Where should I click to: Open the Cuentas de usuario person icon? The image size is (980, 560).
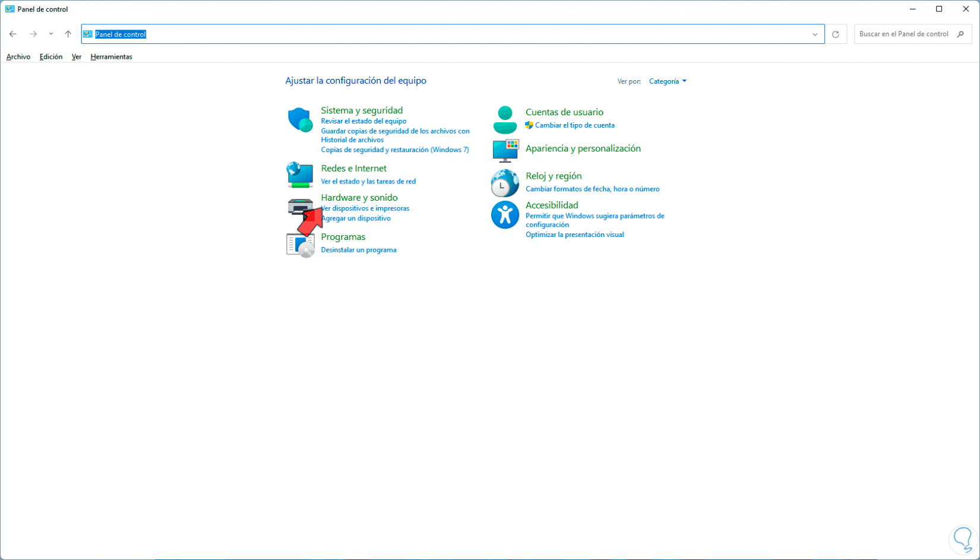pyautogui.click(x=505, y=119)
